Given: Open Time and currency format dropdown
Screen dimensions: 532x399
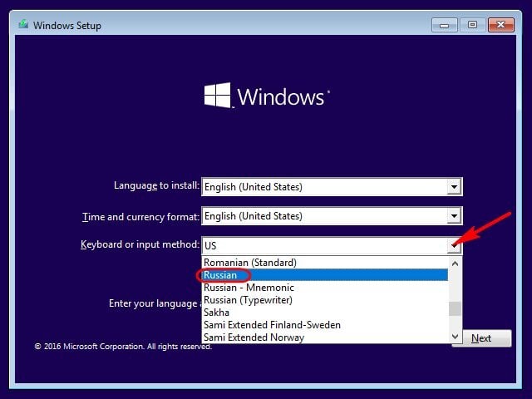Looking at the screenshot, I should (454, 216).
